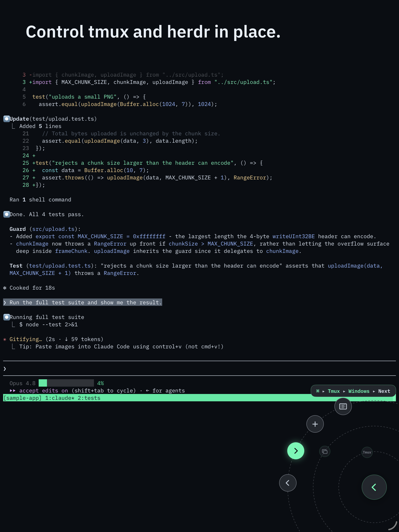Screen dimensions: 399x532
Task: Click Tmux in the breadcrumb pill
Action: pyautogui.click(x=334, y=391)
